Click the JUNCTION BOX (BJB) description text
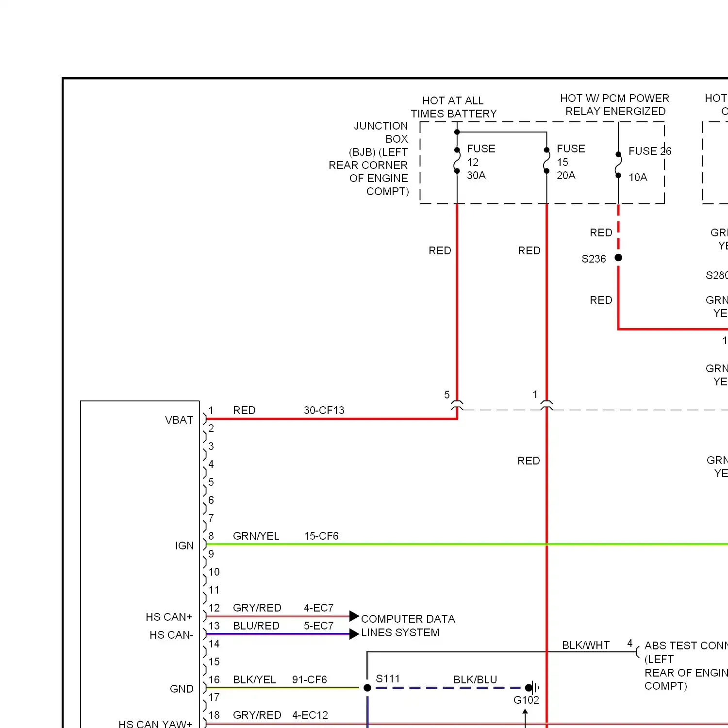The image size is (728, 728). coord(369,159)
